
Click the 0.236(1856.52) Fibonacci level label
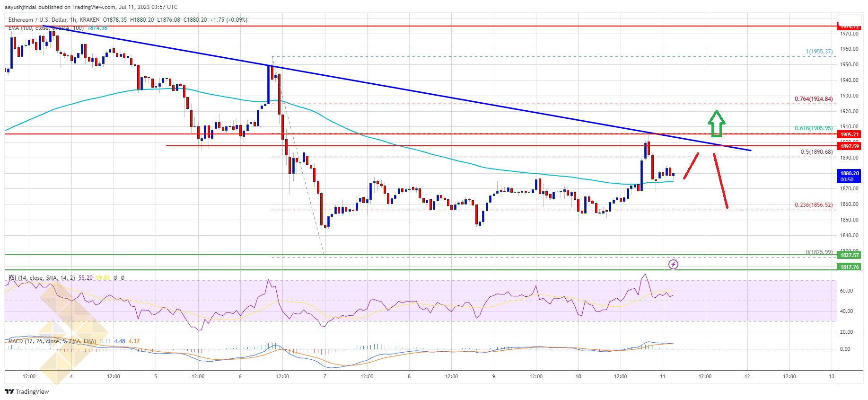tap(813, 205)
